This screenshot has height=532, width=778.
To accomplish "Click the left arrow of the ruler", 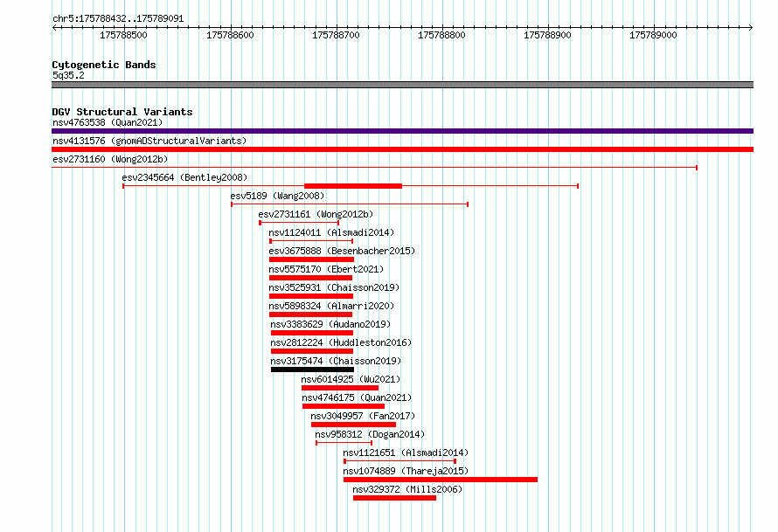I will click(x=54, y=28).
